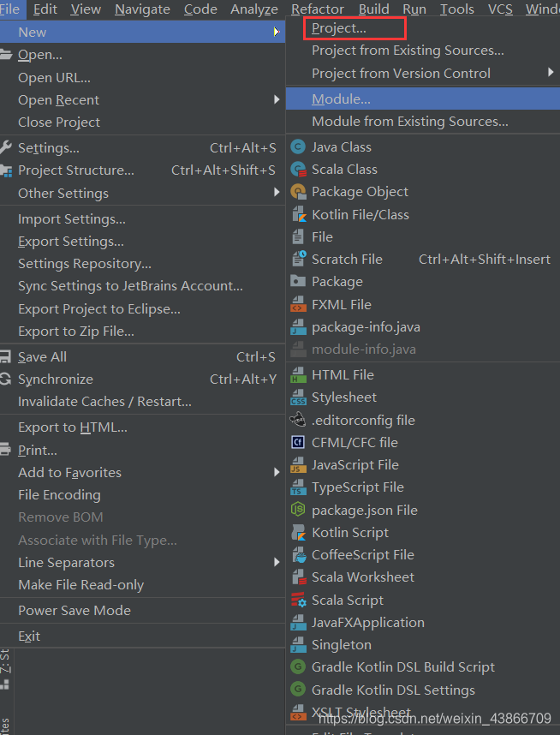Click the Gradle Kotlin DSL Settings icon

click(298, 689)
